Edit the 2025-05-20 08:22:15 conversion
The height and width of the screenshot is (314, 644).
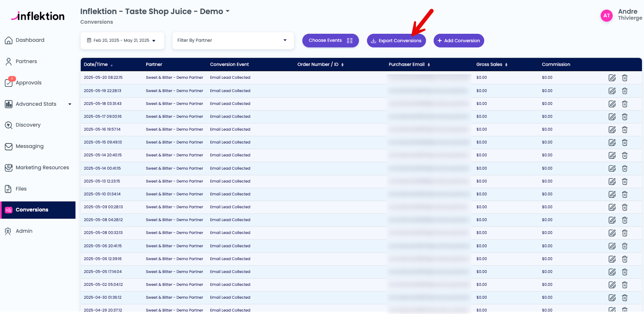[x=612, y=78]
